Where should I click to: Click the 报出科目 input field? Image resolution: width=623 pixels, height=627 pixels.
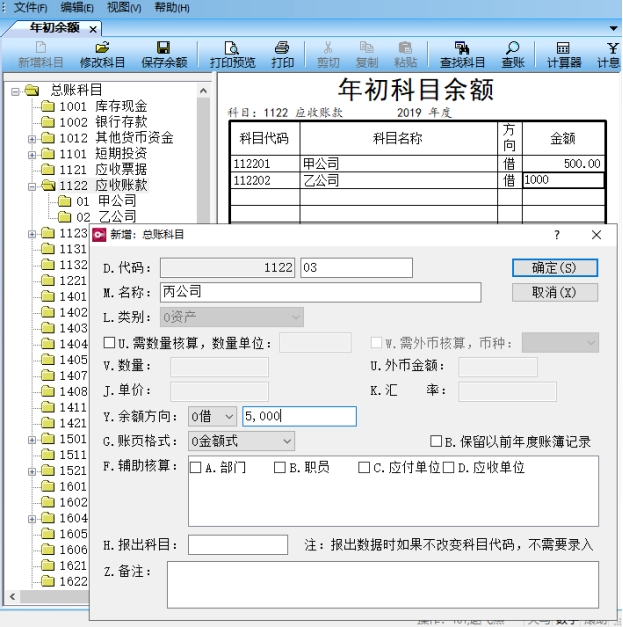pos(238,545)
